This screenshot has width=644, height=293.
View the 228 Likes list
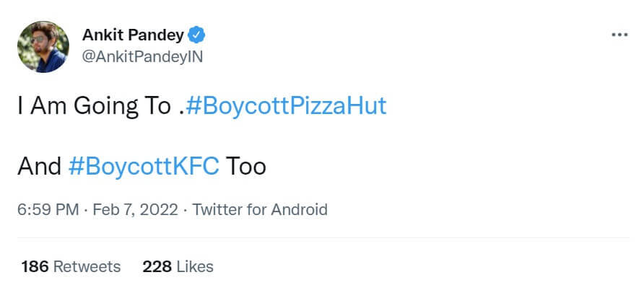click(x=178, y=266)
